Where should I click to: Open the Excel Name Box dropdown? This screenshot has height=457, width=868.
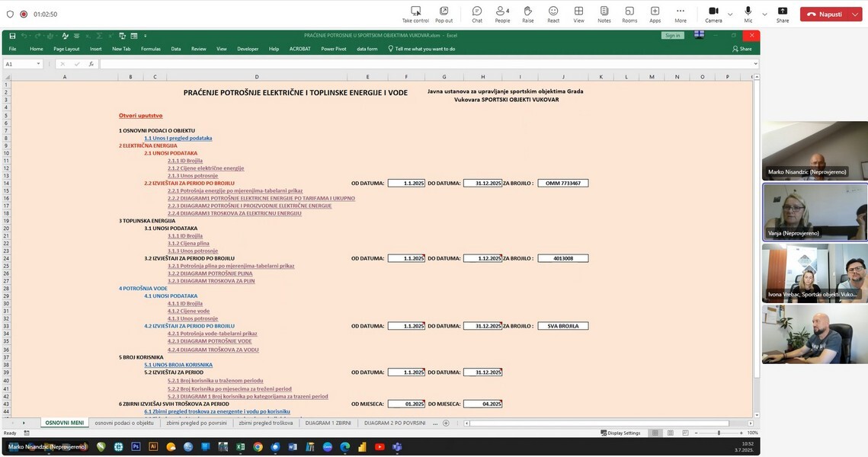coord(38,64)
